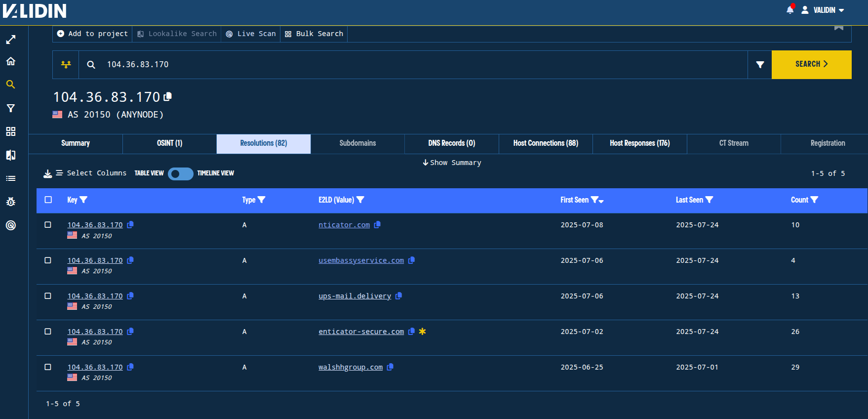This screenshot has height=419, width=868.
Task: Open the Last Seen column filter
Action: pos(710,200)
